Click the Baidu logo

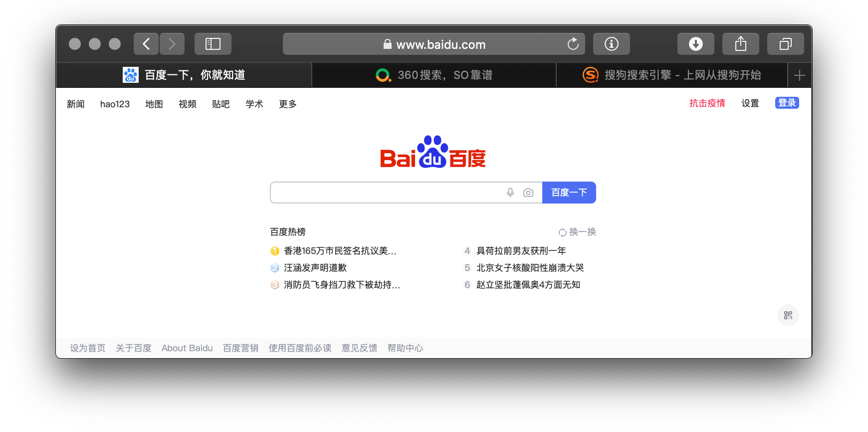click(433, 152)
